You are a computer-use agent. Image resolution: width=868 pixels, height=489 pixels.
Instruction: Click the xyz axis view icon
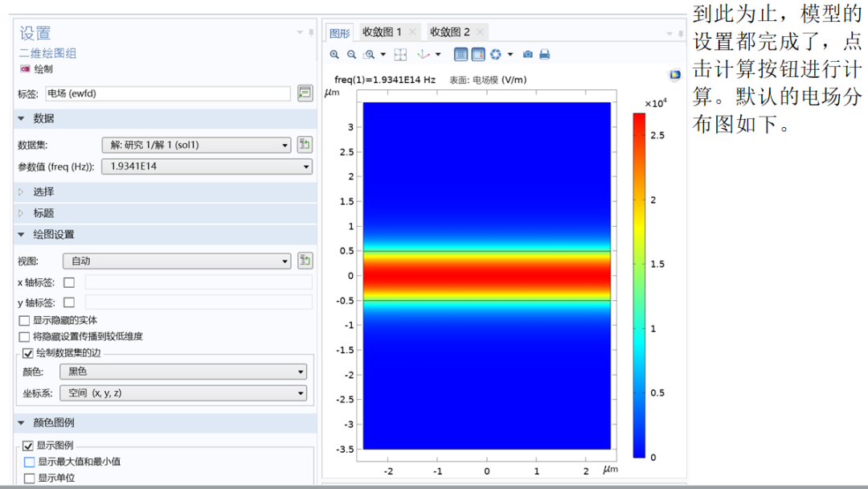tap(424, 54)
